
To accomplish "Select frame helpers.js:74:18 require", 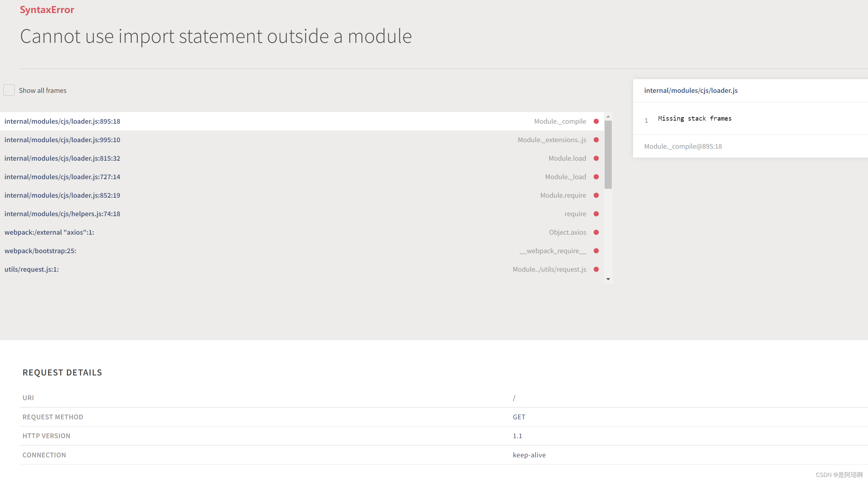I will pyautogui.click(x=302, y=214).
